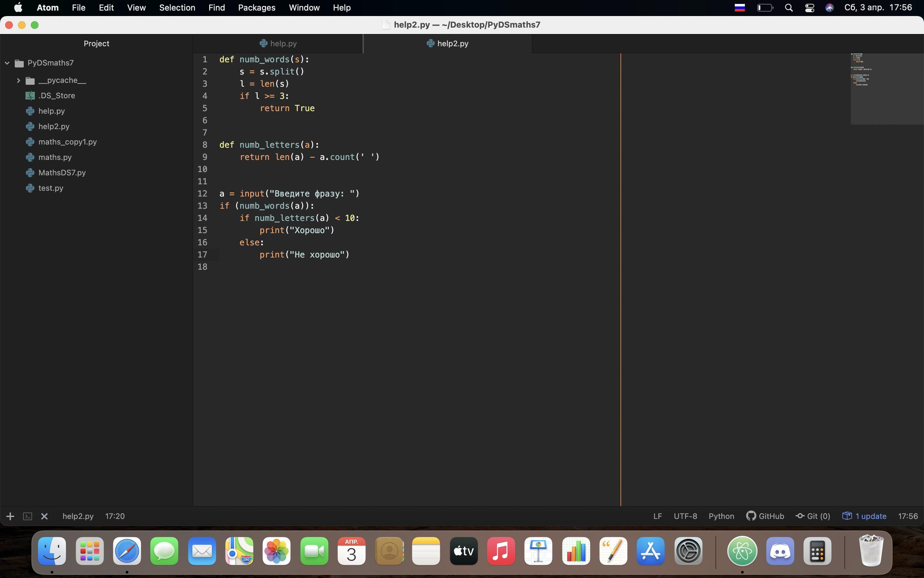This screenshot has width=924, height=578.
Task: Open the Apple menu
Action: coord(18,8)
